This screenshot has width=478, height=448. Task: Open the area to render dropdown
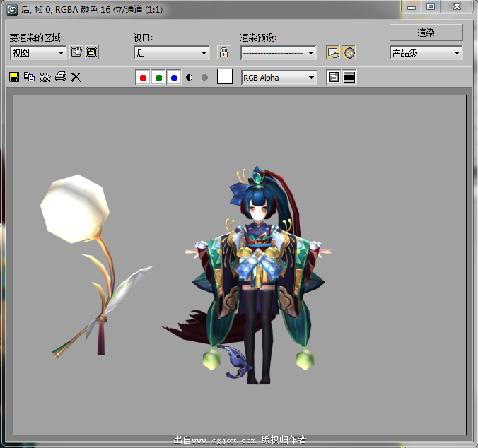click(x=38, y=52)
